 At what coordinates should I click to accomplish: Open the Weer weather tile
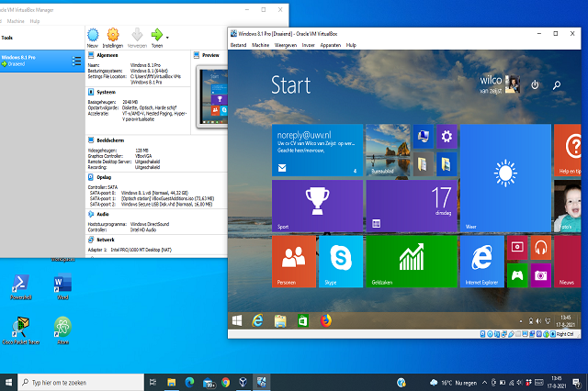505,178
